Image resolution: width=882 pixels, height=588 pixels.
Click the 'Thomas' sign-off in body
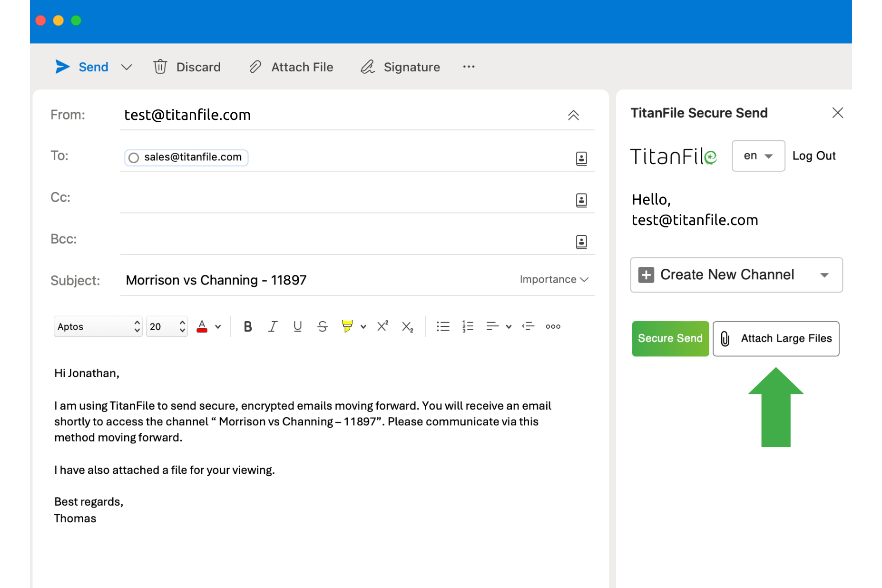tap(75, 519)
